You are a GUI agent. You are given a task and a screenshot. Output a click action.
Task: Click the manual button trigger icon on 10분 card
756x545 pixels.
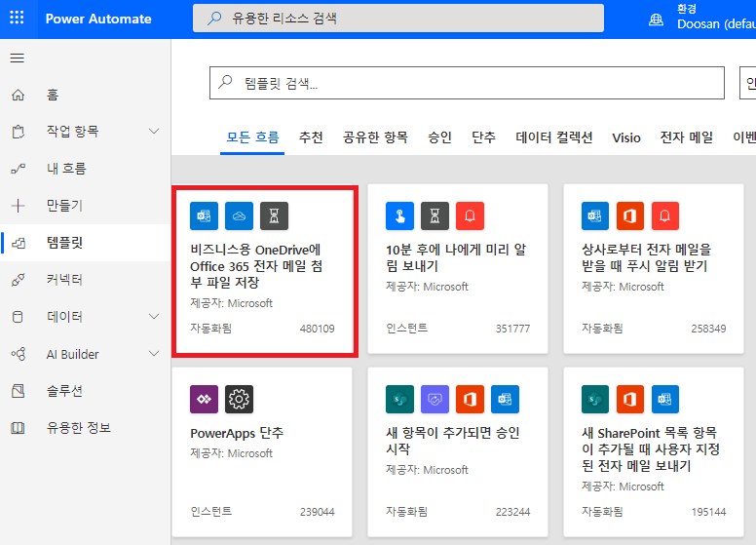399,215
